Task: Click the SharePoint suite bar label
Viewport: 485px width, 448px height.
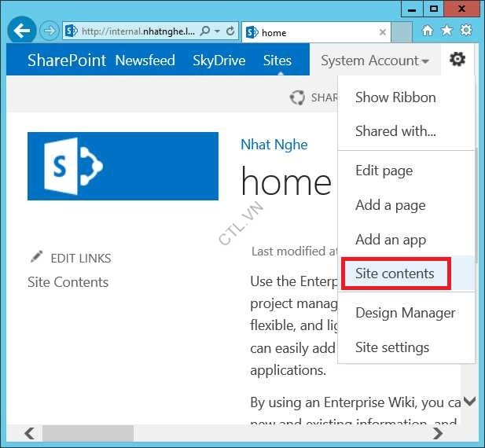Action: (67, 60)
